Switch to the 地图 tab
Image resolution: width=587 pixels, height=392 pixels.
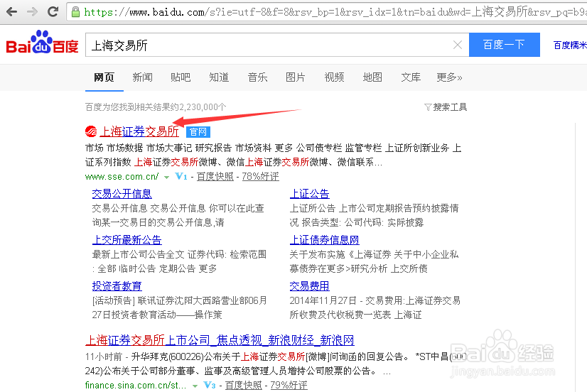(372, 77)
